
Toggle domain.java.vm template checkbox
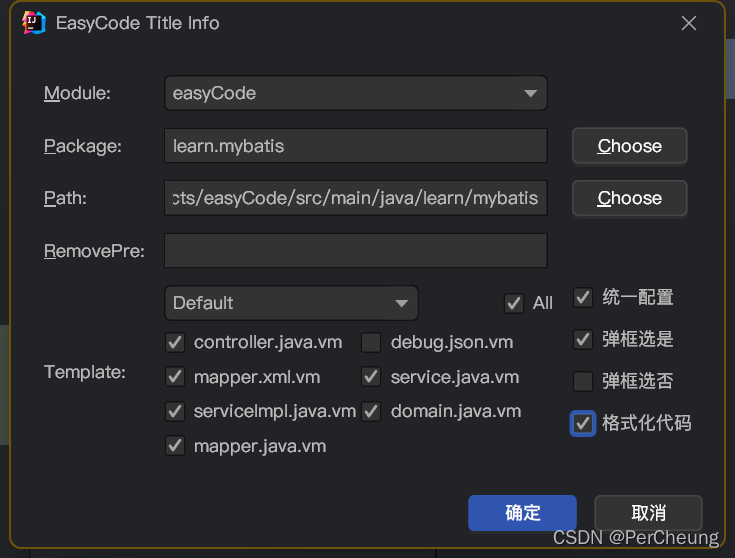371,412
